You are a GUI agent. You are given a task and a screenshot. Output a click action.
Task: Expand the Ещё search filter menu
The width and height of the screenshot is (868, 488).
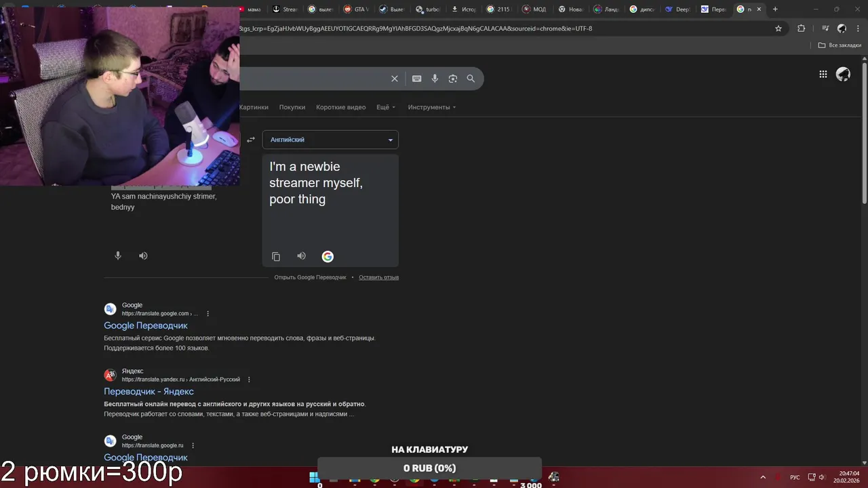tap(386, 107)
